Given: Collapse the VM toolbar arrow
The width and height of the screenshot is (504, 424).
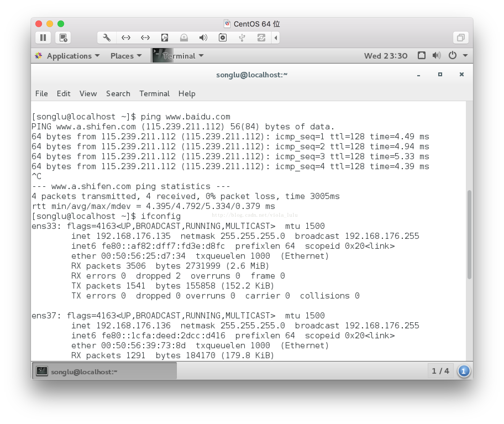Looking at the screenshot, I should (x=275, y=38).
